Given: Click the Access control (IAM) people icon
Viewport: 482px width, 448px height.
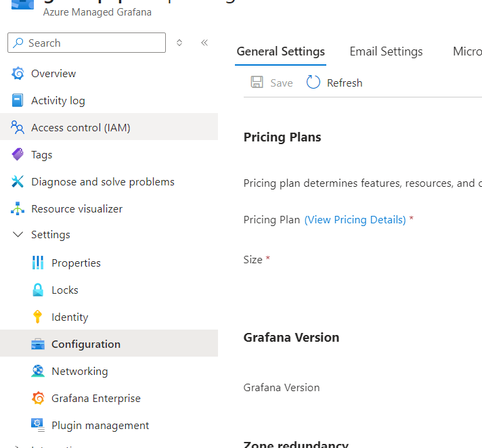Looking at the screenshot, I should 18,128.
